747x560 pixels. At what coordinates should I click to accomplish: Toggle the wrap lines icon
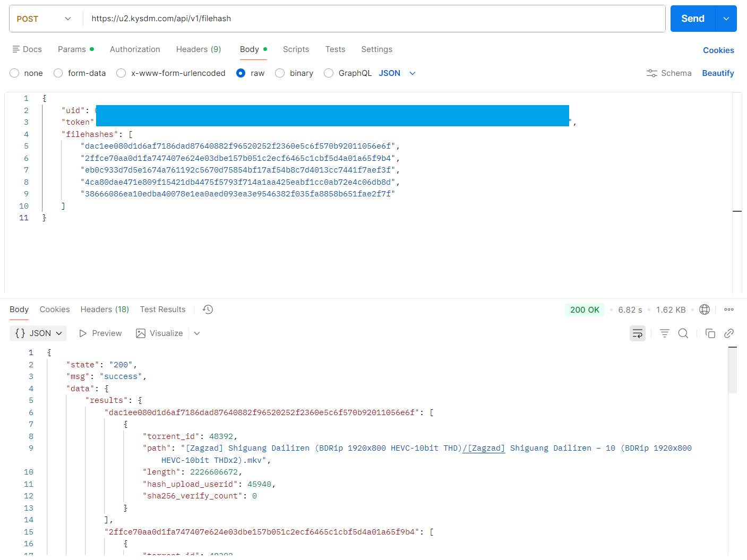[x=638, y=333]
